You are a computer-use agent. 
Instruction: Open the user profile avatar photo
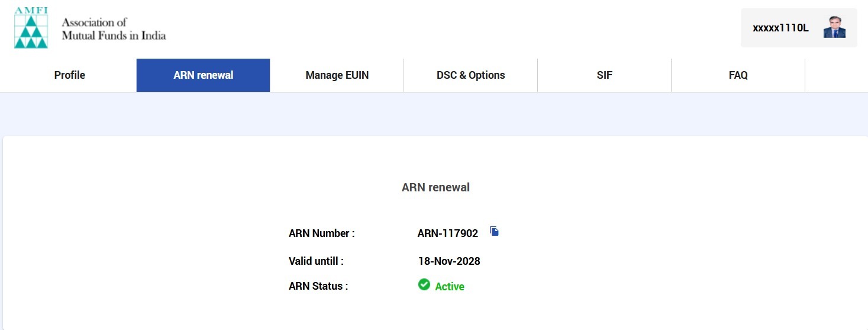pyautogui.click(x=834, y=28)
